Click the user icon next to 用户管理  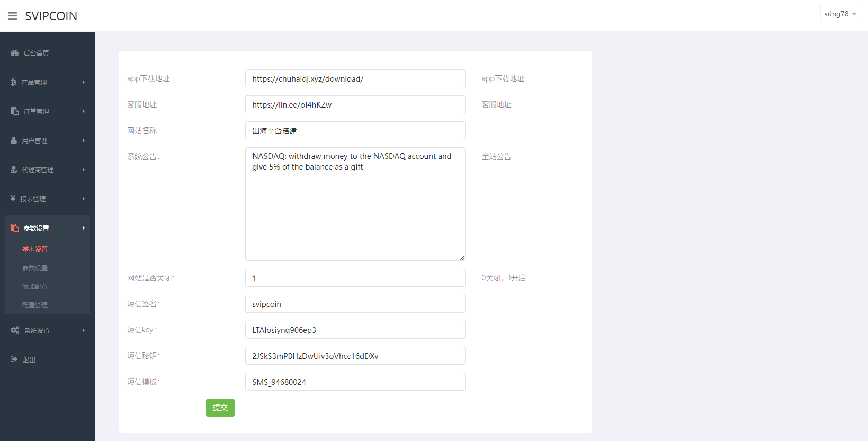coord(14,140)
